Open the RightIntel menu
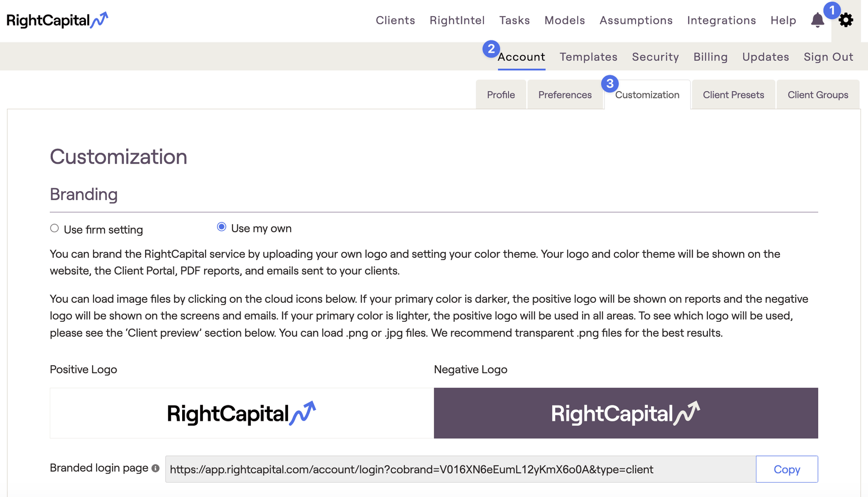 [x=457, y=20]
